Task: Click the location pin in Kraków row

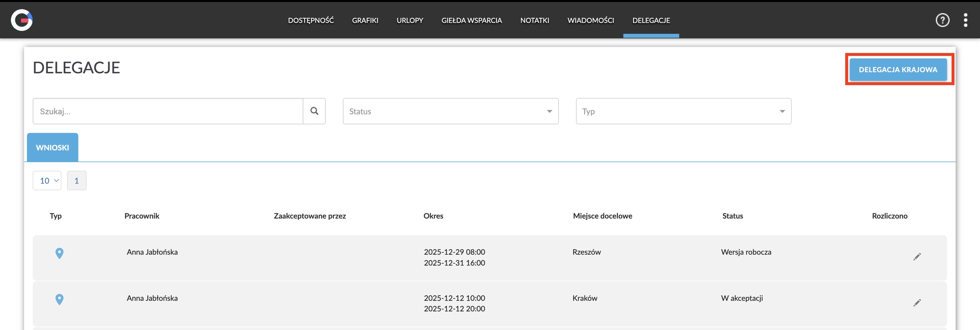Action: 59,299
